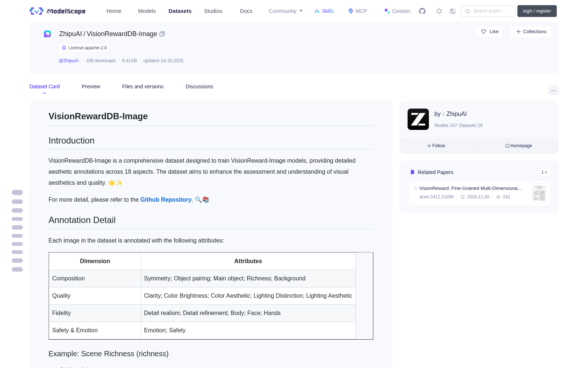
Task: Click the ModelScope logo
Action: pos(57,11)
